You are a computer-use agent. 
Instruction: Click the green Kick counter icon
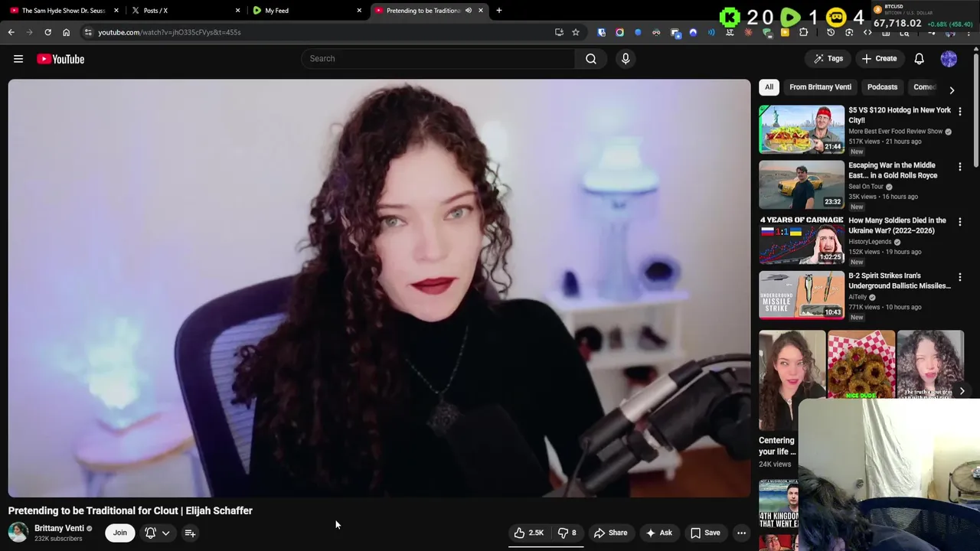[730, 17]
